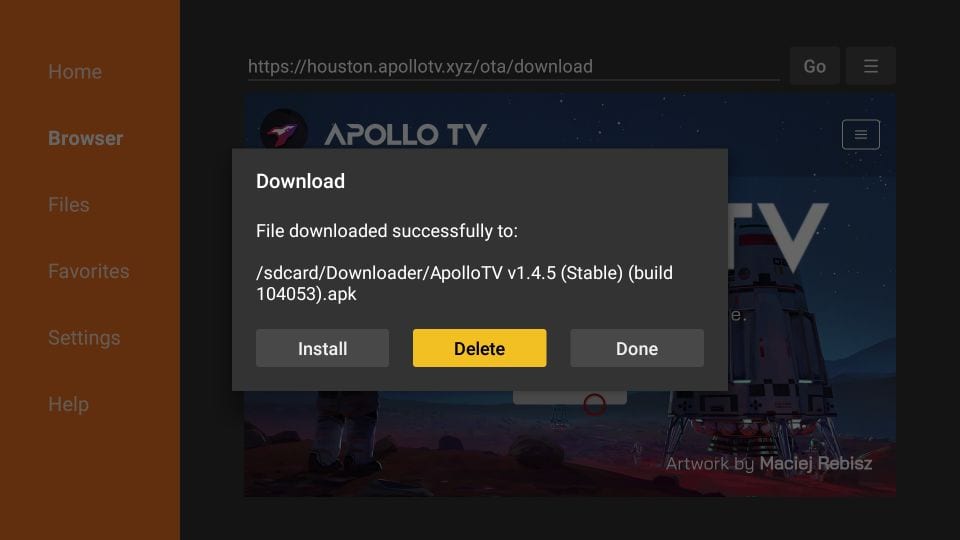The height and width of the screenshot is (540, 960).
Task: Open Downloader Settings
Action: pos(84,338)
